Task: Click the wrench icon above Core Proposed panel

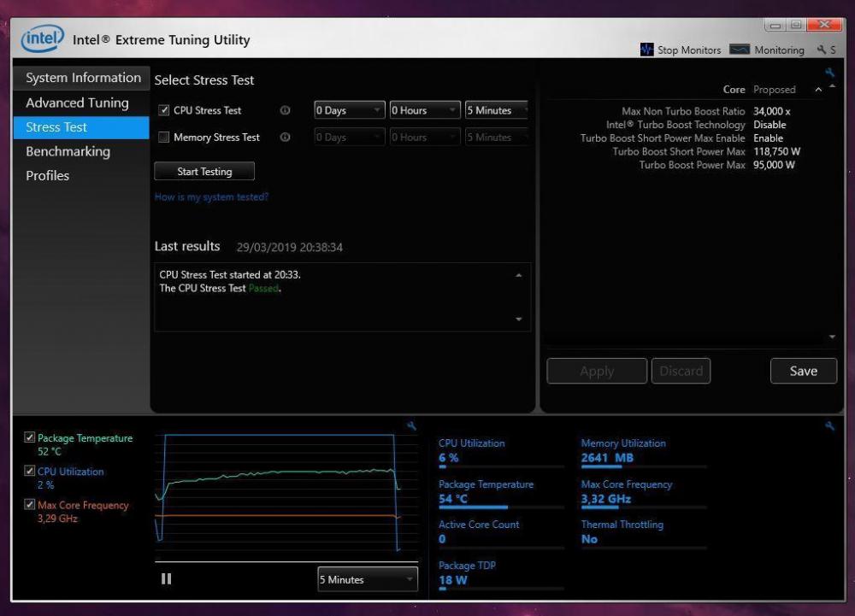Action: tap(828, 73)
